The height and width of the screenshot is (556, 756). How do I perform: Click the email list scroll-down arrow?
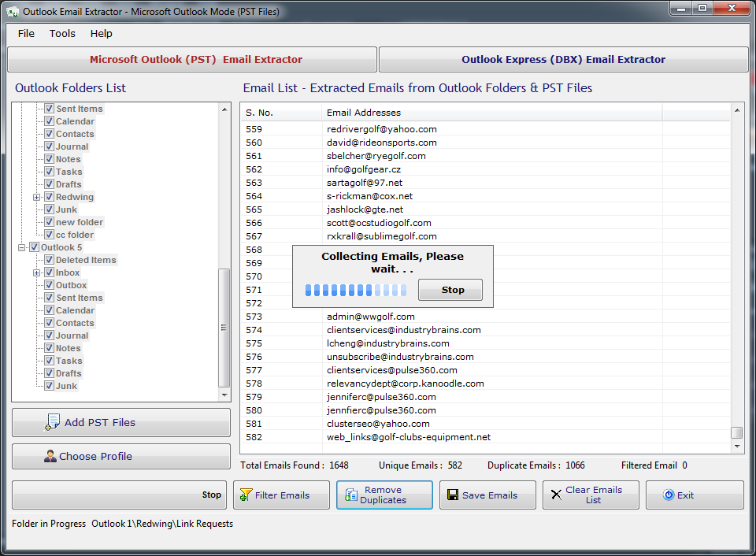click(737, 447)
